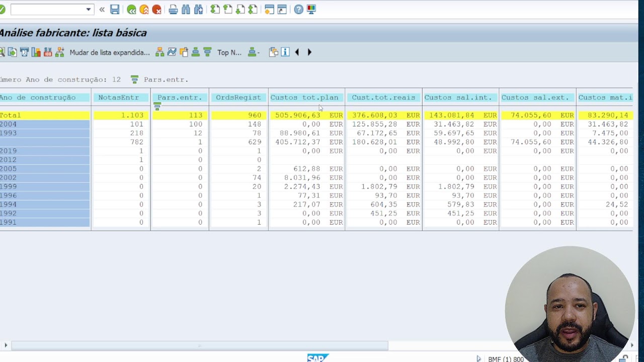
Task: Click the horizontal scrollbar thumb
Action: click(x=200, y=345)
